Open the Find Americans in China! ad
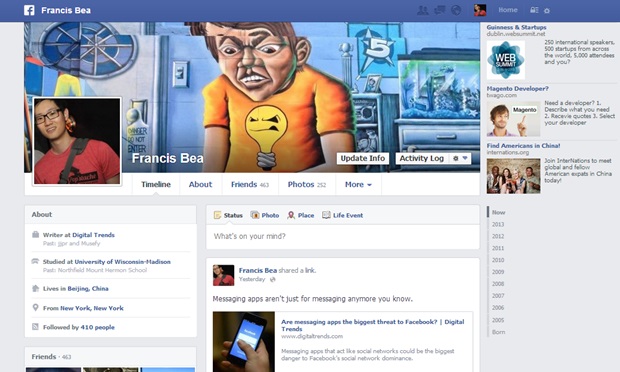The height and width of the screenshot is (372, 620). pyautogui.click(x=523, y=145)
